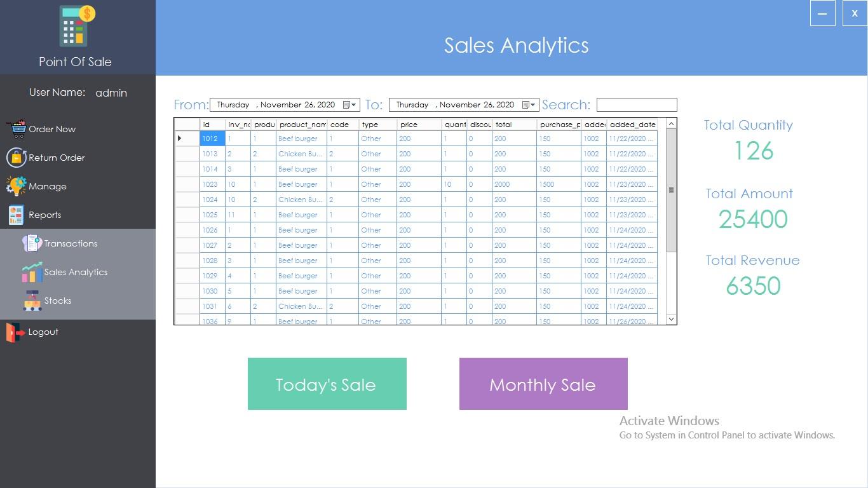The image size is (868, 488).
Task: Switch to the Reports menu entry
Action: point(44,214)
